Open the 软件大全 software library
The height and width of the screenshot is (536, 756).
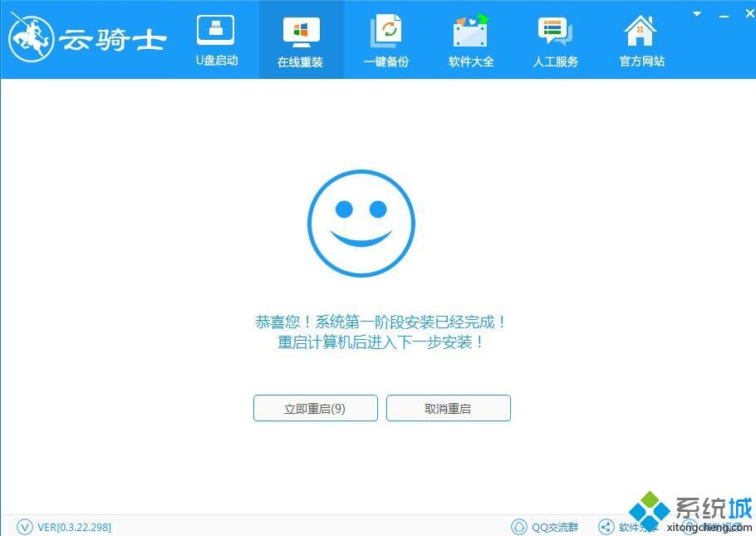471,33
